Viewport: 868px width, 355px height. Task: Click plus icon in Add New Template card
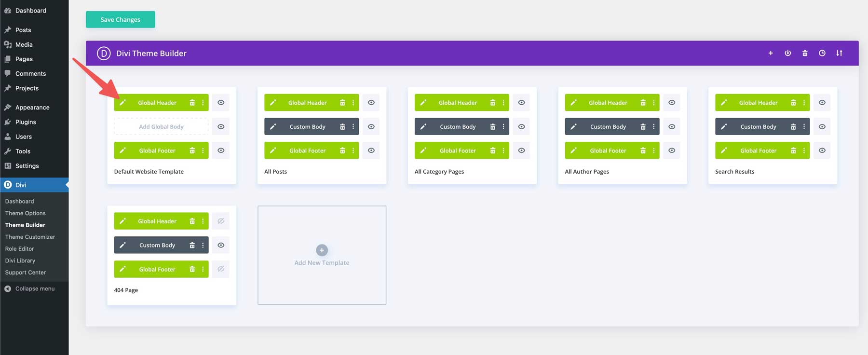click(x=322, y=250)
